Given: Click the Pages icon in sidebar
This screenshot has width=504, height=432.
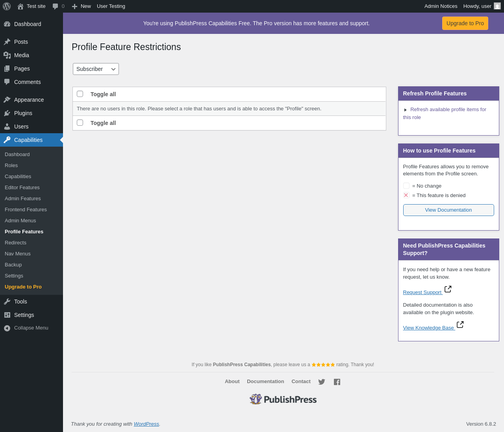Looking at the screenshot, I should point(7,69).
